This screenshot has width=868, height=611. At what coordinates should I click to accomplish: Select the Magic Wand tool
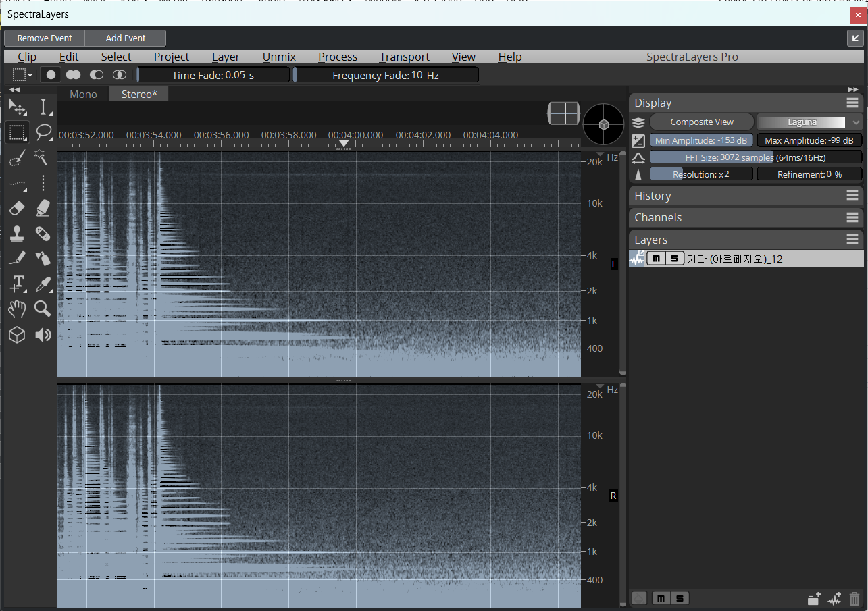point(43,158)
